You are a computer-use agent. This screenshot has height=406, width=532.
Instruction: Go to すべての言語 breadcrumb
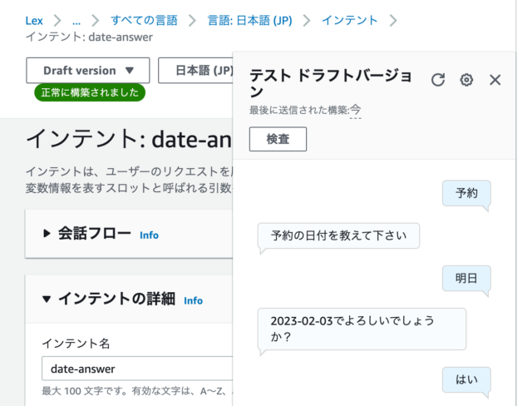tap(142, 20)
